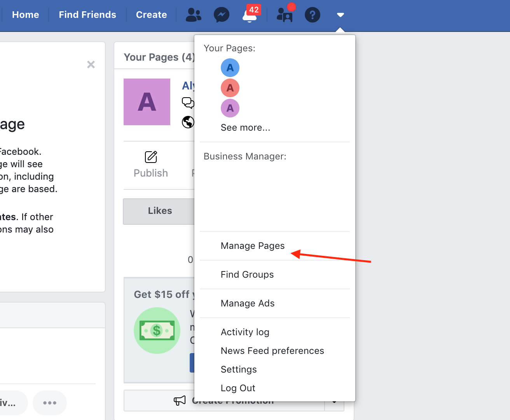Click the large purple A page thumbnail
Viewport: 510px width, 420px height.
147,102
